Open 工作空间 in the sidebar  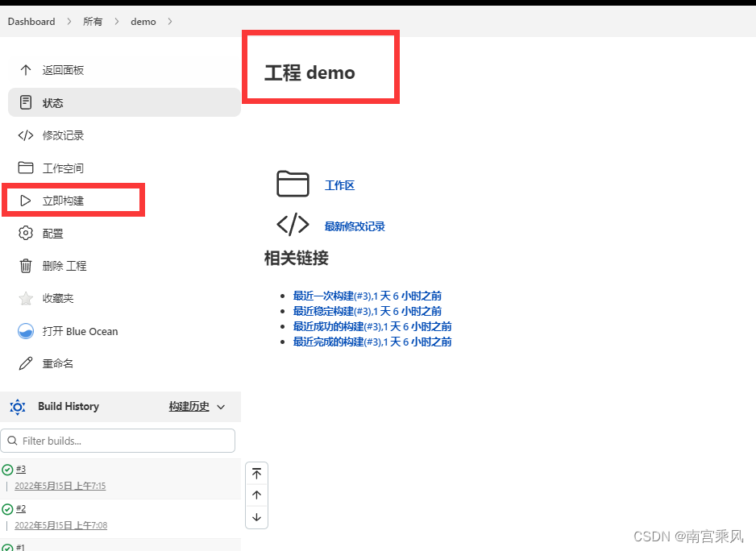124,168
